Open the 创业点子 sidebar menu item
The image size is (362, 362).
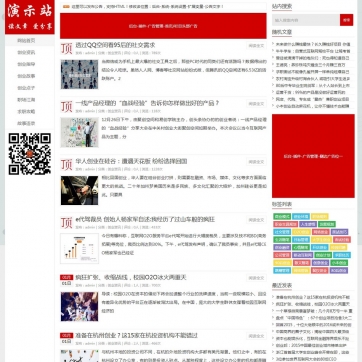[26, 88]
